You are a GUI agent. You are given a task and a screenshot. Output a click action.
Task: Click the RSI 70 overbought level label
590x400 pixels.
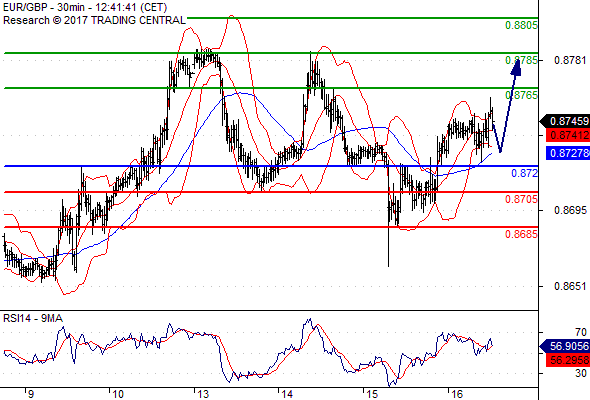click(581, 332)
